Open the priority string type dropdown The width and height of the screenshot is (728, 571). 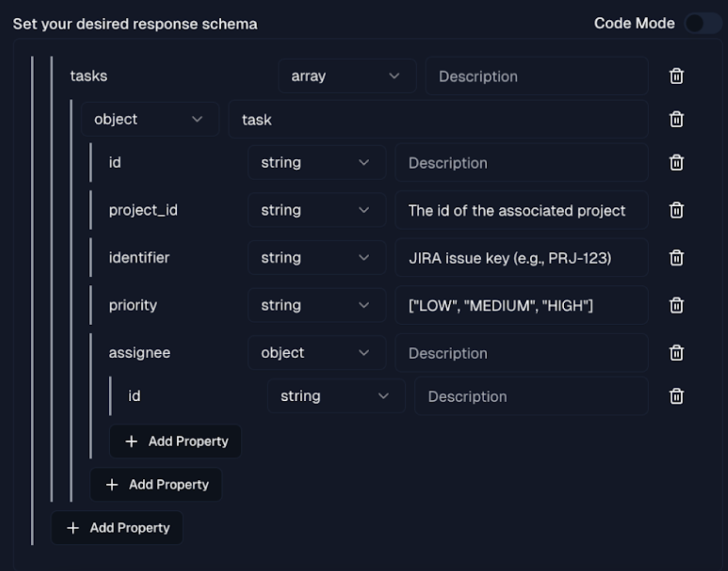click(x=316, y=305)
